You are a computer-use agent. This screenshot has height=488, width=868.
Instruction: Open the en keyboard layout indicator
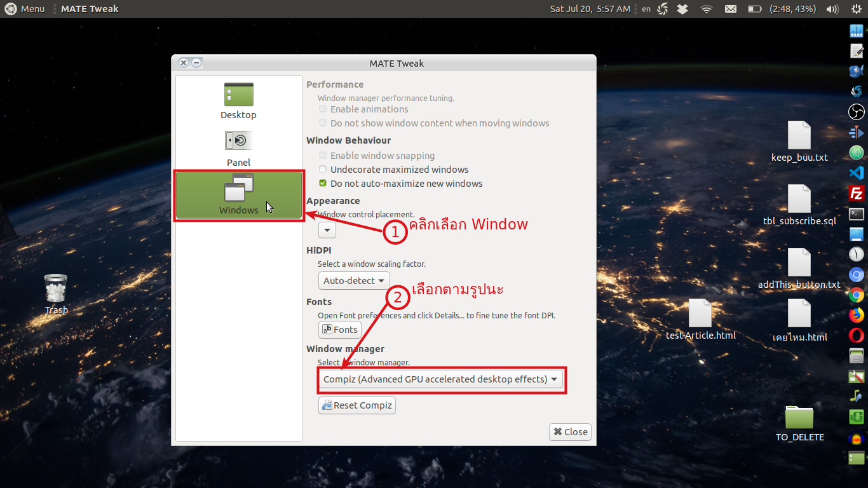(646, 9)
